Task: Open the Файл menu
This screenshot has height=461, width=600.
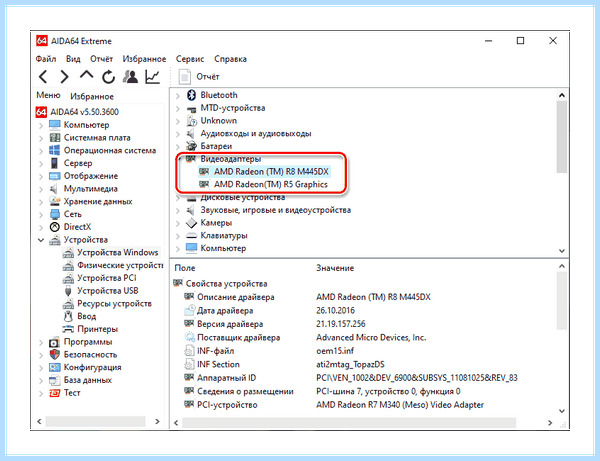Action: [x=46, y=59]
